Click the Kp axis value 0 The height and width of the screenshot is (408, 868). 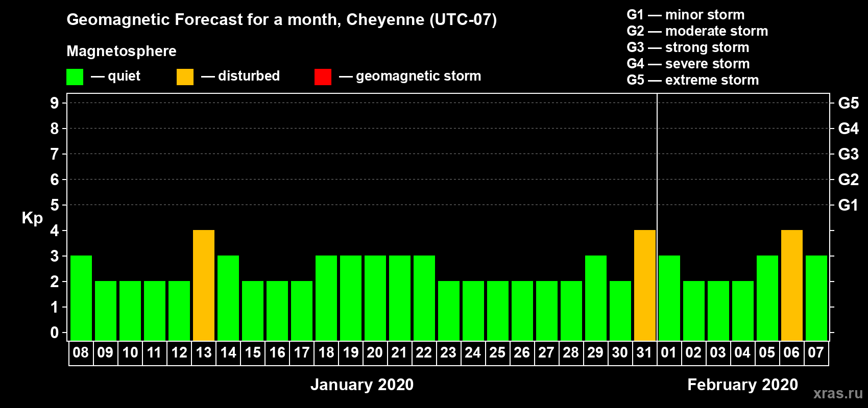55,333
